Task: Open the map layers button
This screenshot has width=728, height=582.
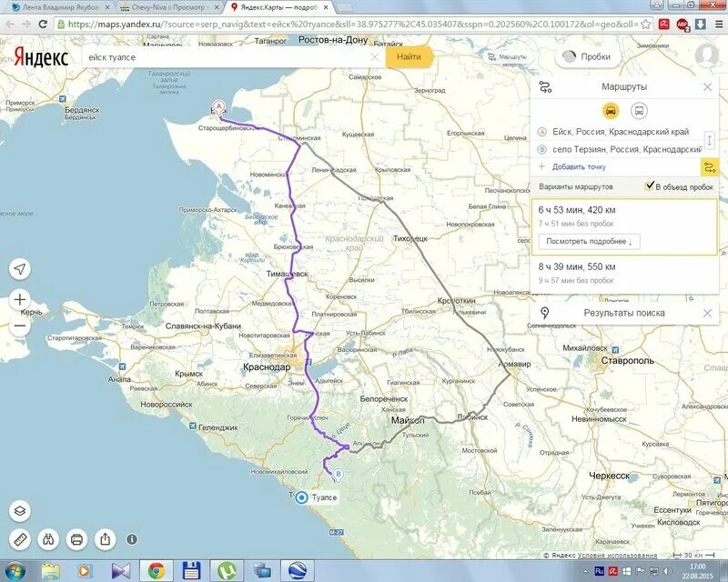Action: [20, 511]
